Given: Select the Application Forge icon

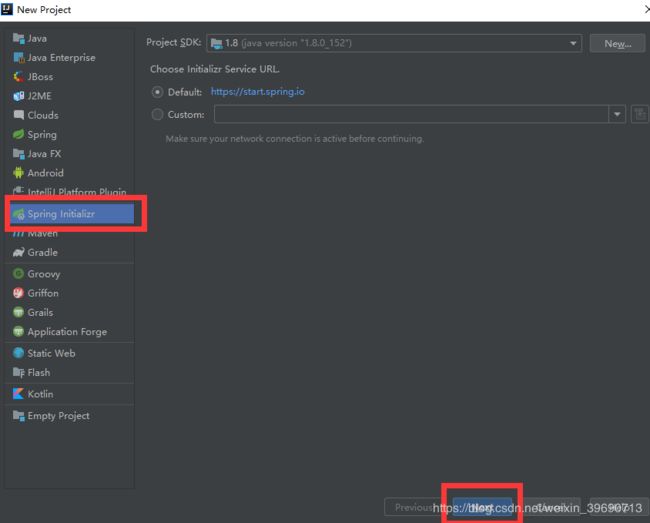Looking at the screenshot, I should point(18,332).
